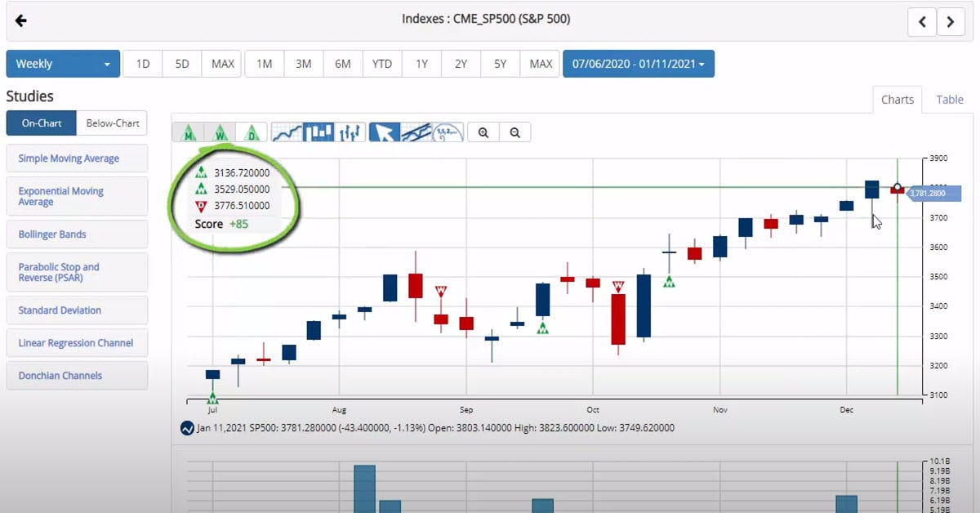980x513 pixels.
Task: Toggle the monthly (M) trade triangle
Action: pyautogui.click(x=188, y=132)
